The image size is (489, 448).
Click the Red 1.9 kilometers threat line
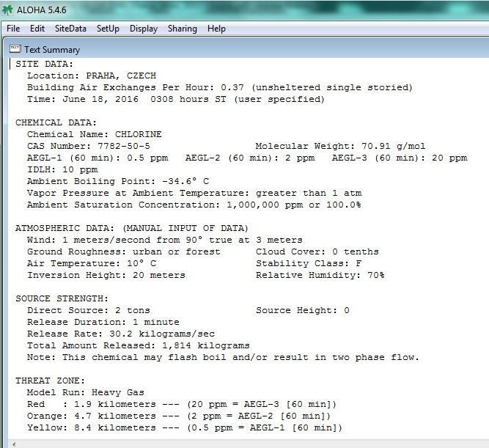[x=182, y=404]
